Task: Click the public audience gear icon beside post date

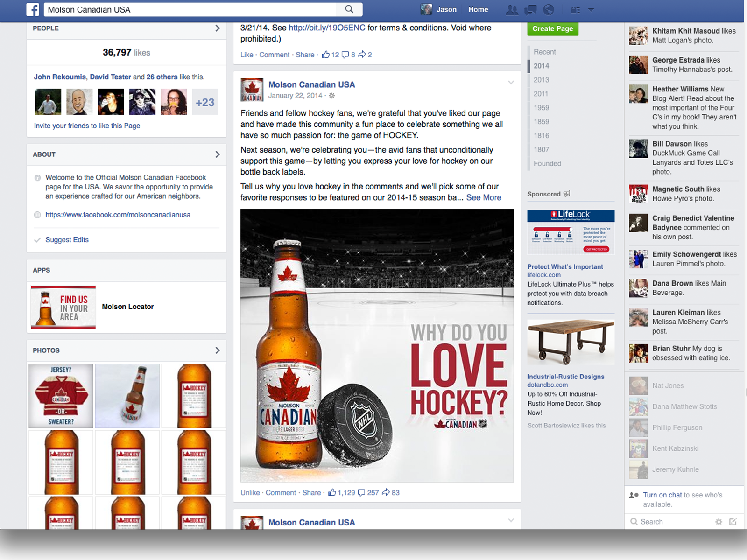Action: pyautogui.click(x=332, y=96)
